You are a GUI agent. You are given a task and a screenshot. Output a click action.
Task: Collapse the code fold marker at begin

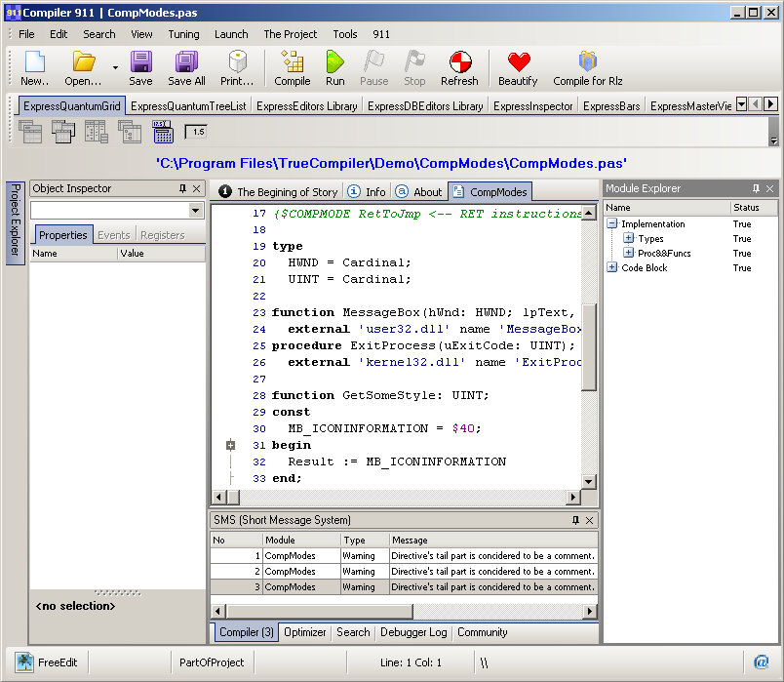231,445
